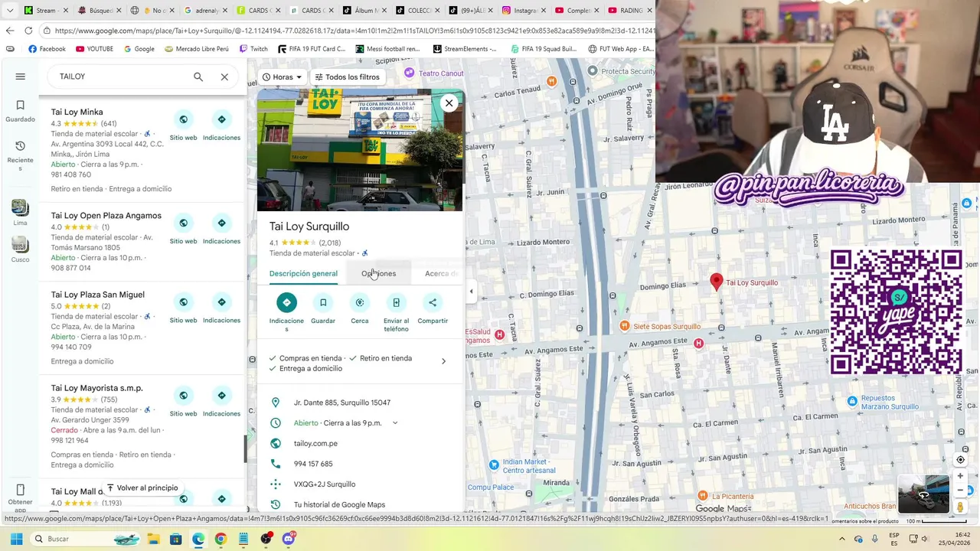Center map on my location
980x551 pixels.
(x=960, y=460)
